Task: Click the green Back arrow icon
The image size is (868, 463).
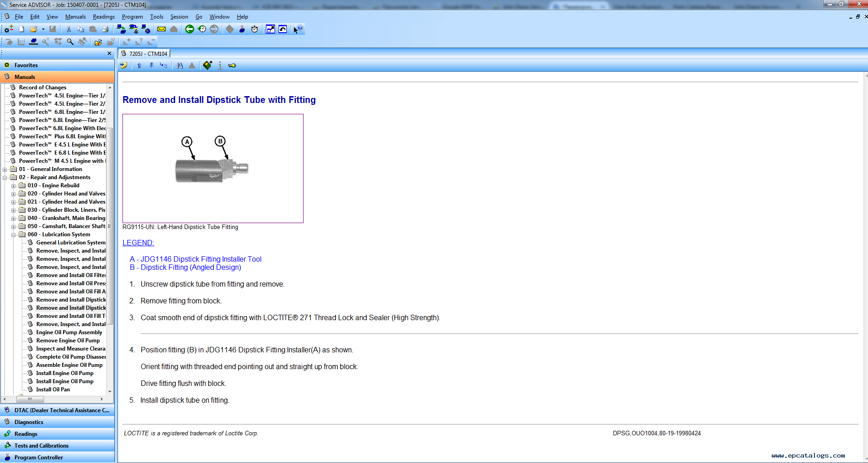Action: click(x=190, y=29)
